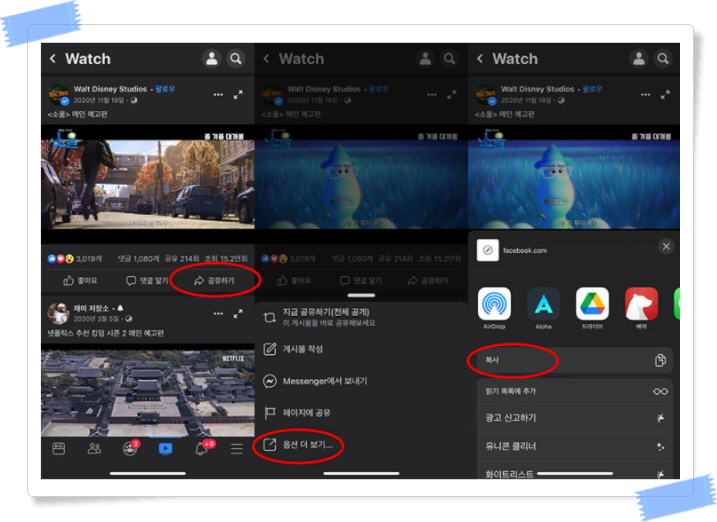Open the three-dot menu of the left Walt Disney post
Image resolution: width=717 pixels, height=522 pixels.
[x=218, y=95]
